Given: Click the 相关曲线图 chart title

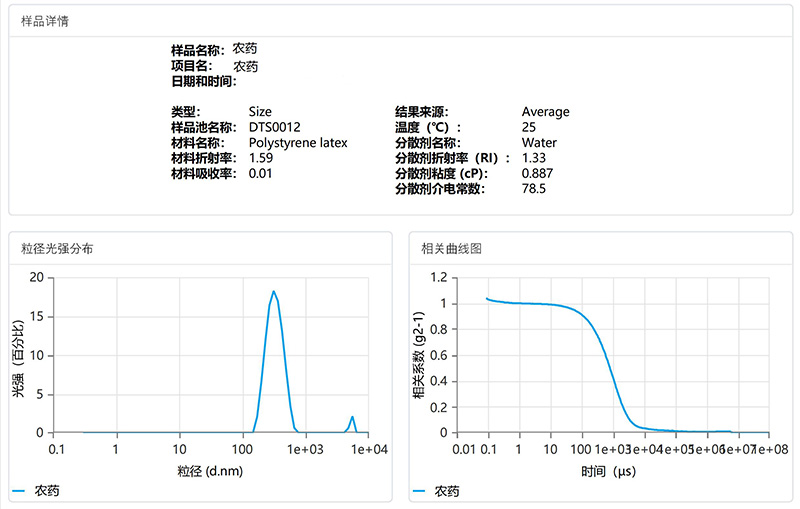Looking at the screenshot, I should (x=452, y=249).
